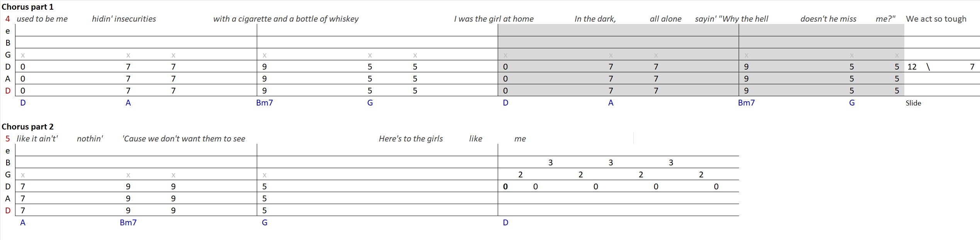The width and height of the screenshot is (980, 240).
Task: Select the first Bm7 chord label in Chorus 1
Action: tap(264, 103)
